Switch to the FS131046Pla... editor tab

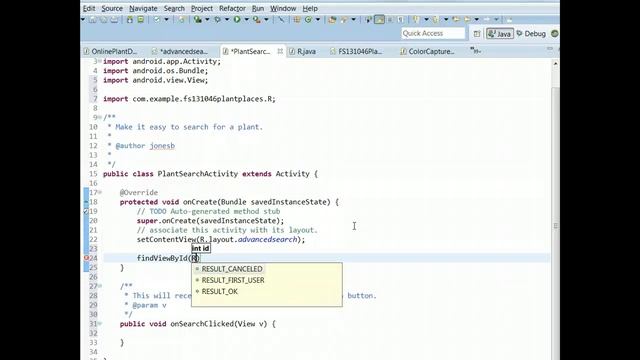[x=356, y=51]
